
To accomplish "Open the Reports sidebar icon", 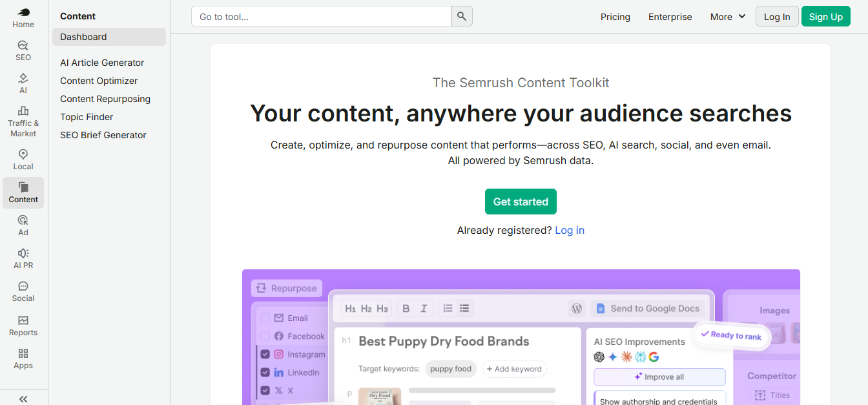I will (x=23, y=326).
